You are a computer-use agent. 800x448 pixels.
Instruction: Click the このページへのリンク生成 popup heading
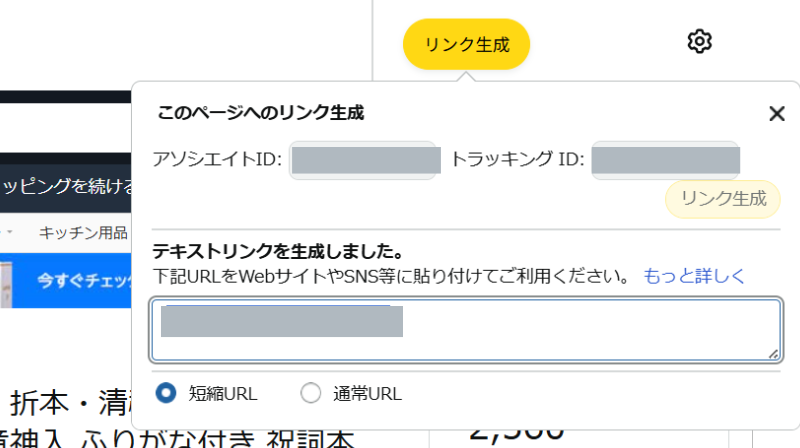point(260,114)
